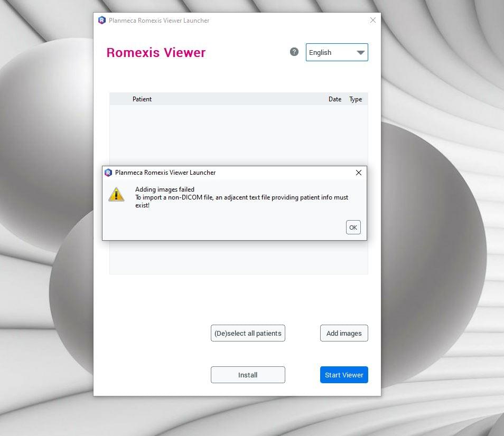The image size is (504, 436).
Task: Expand the language list using the arrow
Action: click(x=361, y=52)
